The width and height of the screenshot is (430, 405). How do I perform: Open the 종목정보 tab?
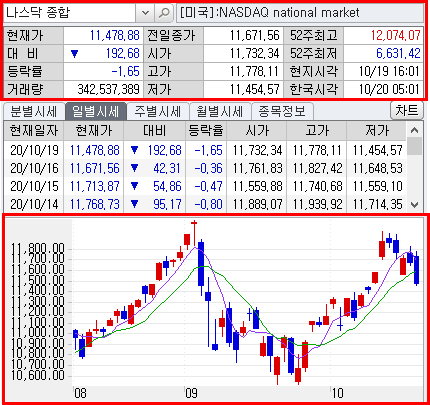(x=282, y=111)
